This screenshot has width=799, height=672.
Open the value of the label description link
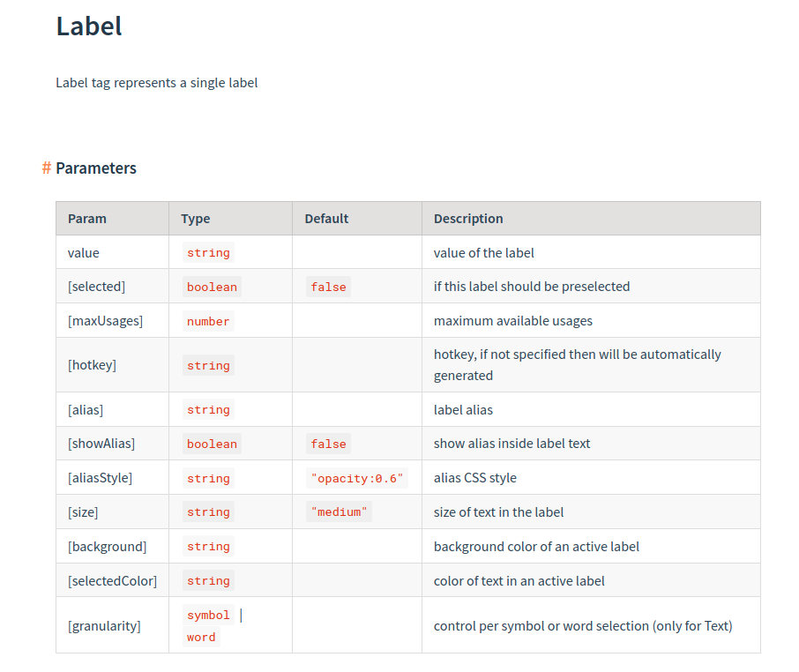click(483, 252)
